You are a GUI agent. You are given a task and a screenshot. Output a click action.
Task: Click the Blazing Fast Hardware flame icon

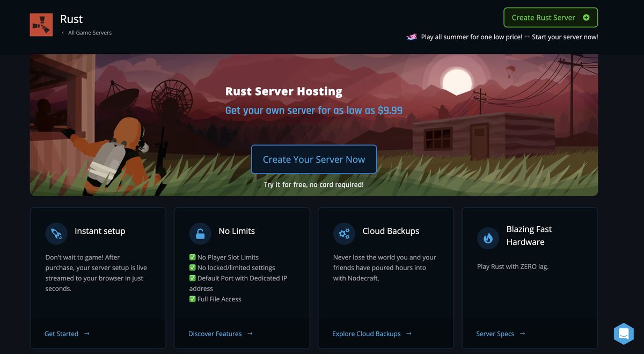tap(488, 240)
